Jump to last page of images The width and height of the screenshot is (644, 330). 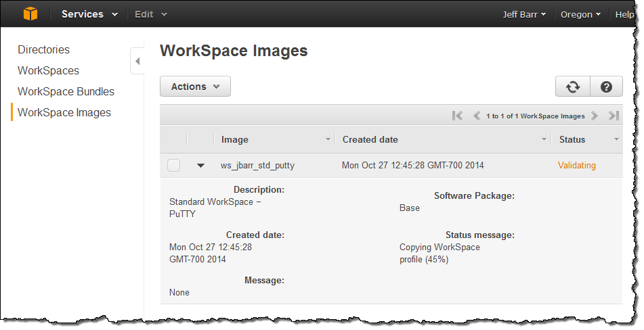[614, 116]
